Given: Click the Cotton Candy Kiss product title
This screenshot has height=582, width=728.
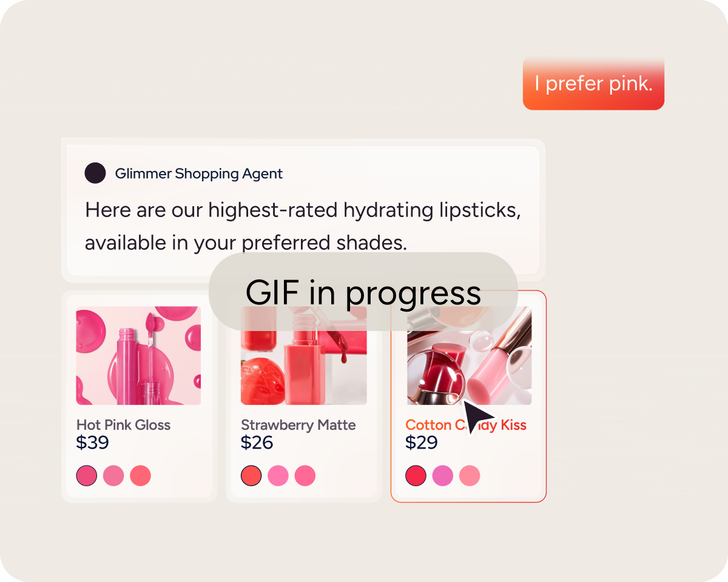Looking at the screenshot, I should (x=466, y=425).
